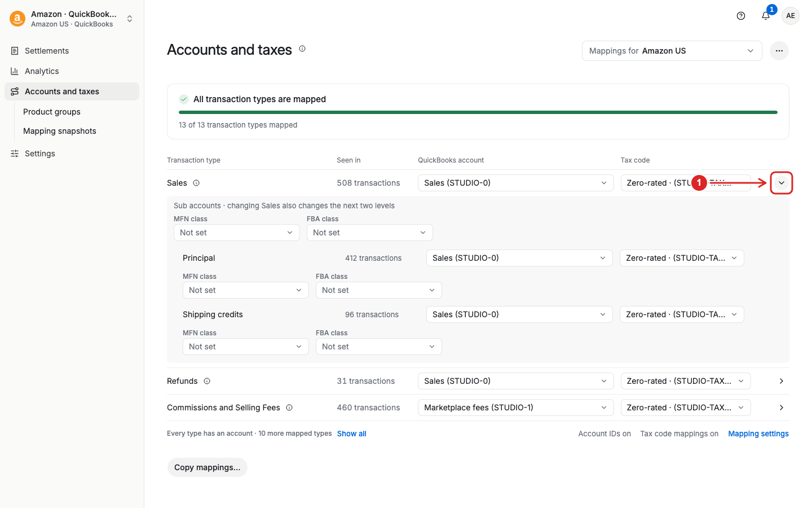Open the three-dot more options button
Screen dimensions: 812x508
tap(779, 51)
